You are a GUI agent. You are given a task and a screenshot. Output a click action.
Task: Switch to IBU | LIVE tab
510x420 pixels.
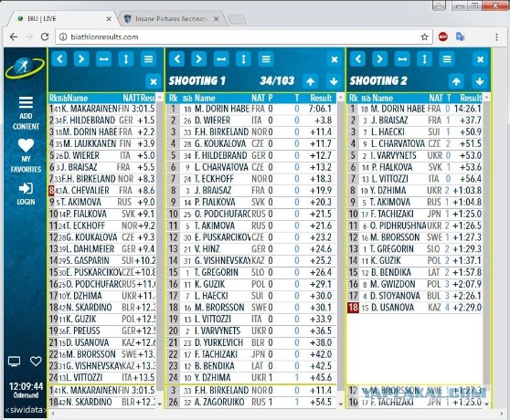point(62,19)
